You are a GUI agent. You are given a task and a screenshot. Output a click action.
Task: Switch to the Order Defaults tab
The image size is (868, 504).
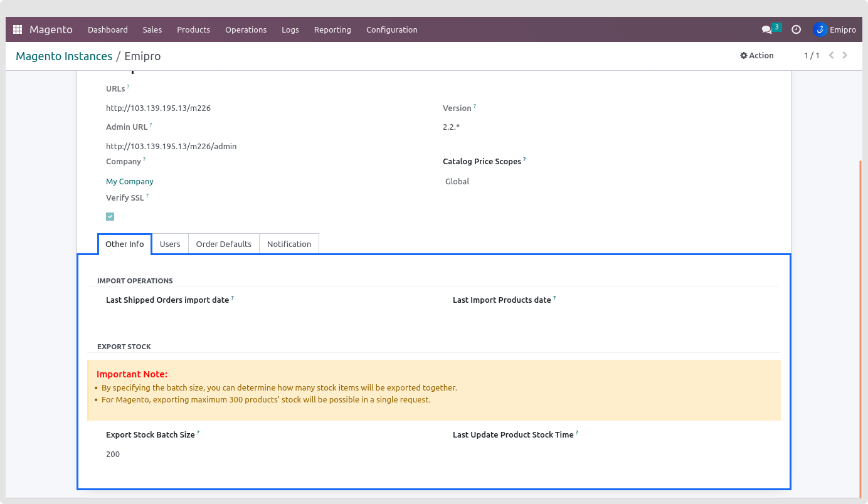click(x=223, y=244)
